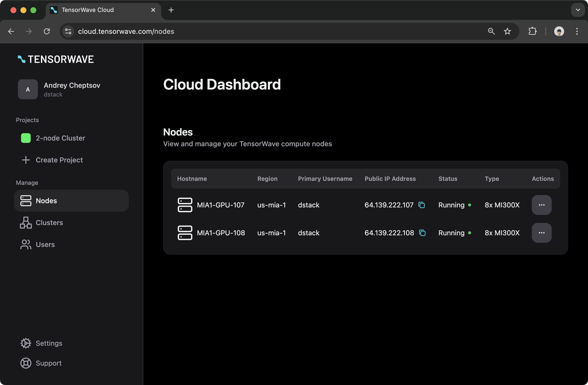
Task: Click the MIA1-GPU-108 hostname
Action: (x=221, y=233)
